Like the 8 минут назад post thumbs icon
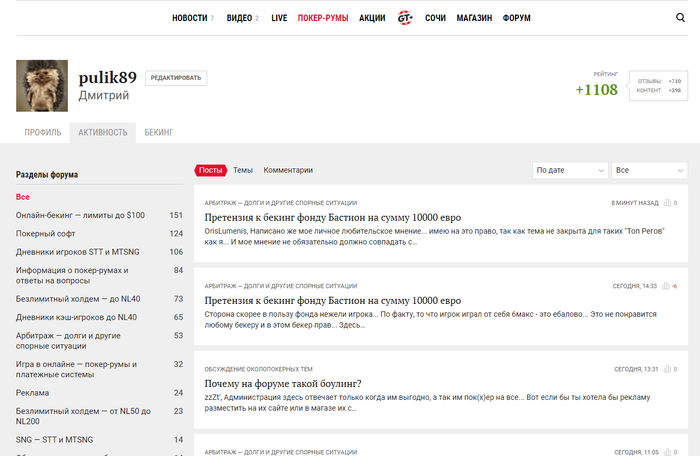The width and height of the screenshot is (700, 456). click(x=667, y=203)
